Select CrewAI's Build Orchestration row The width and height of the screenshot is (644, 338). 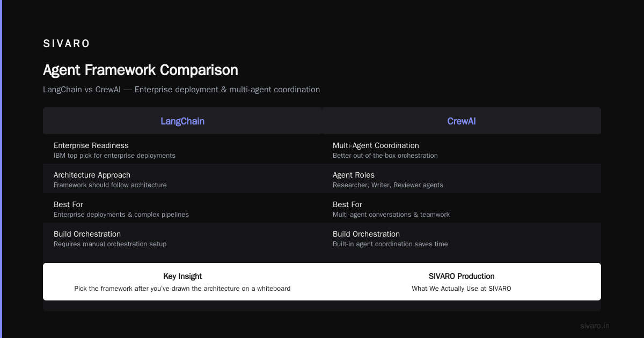[x=462, y=238]
